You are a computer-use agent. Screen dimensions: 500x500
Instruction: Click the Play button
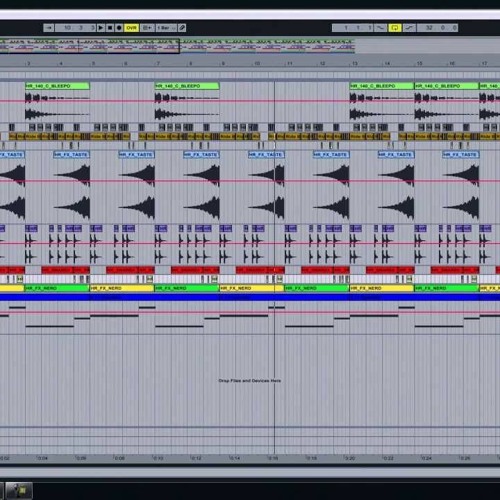[101, 28]
